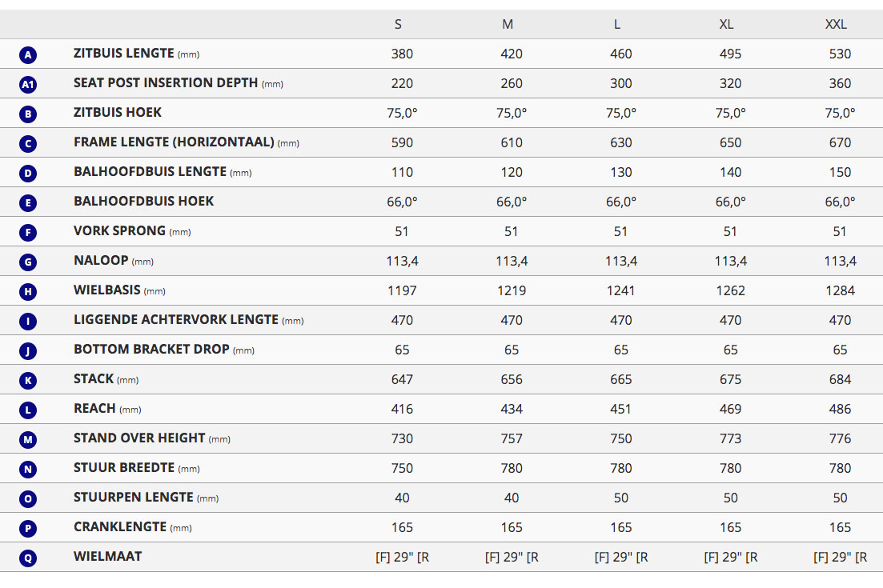
Task: Click the circled Q icon beside Wielmaat
Action: 28,558
